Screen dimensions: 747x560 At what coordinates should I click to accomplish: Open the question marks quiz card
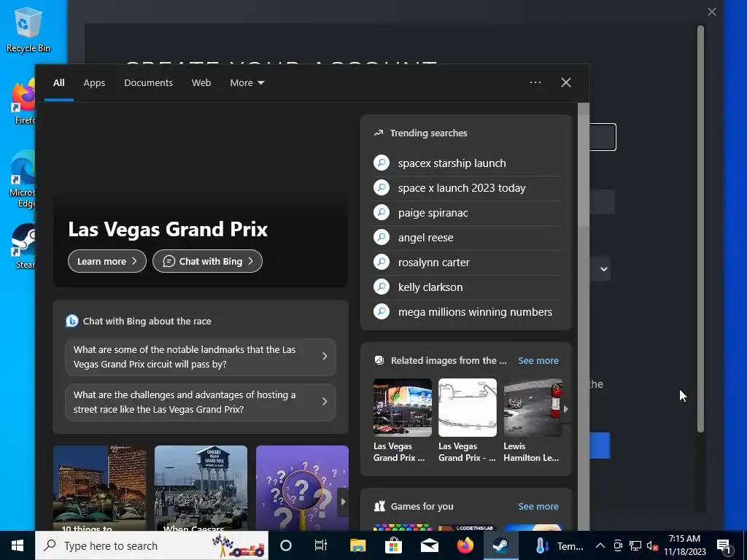pyautogui.click(x=302, y=488)
